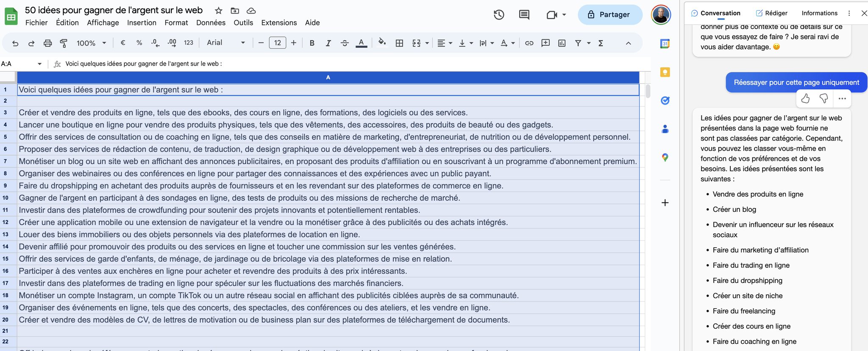Open fill color bucket picker
This screenshot has height=351, width=868.
pyautogui.click(x=382, y=42)
